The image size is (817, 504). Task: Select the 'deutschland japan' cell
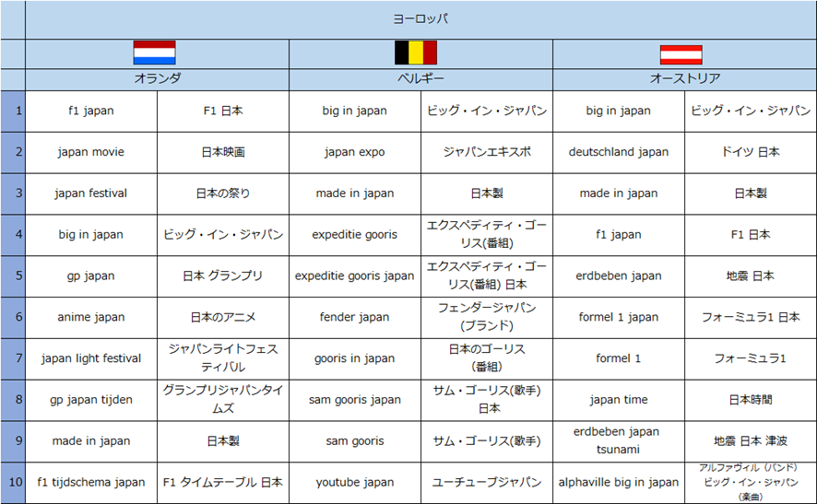[x=619, y=152]
